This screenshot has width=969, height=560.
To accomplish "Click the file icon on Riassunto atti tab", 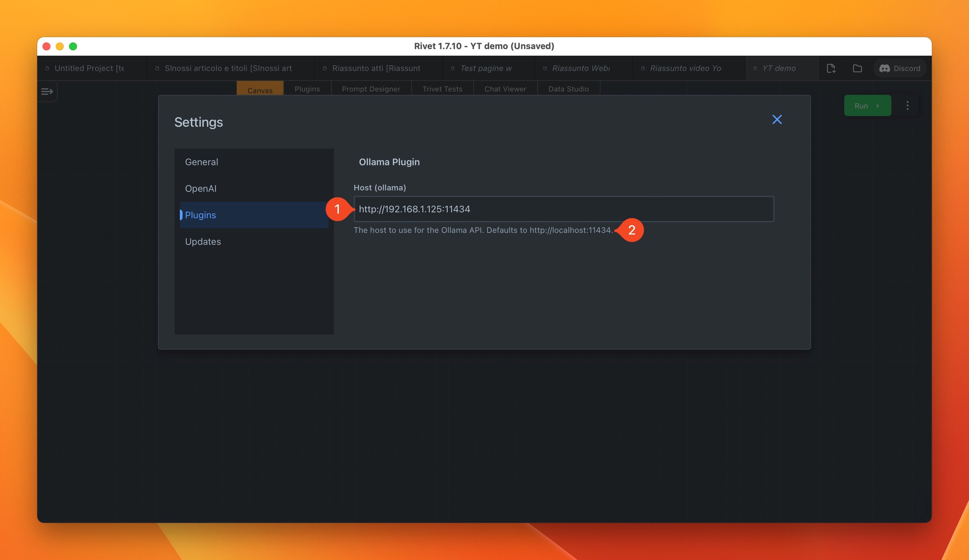I will (x=324, y=69).
